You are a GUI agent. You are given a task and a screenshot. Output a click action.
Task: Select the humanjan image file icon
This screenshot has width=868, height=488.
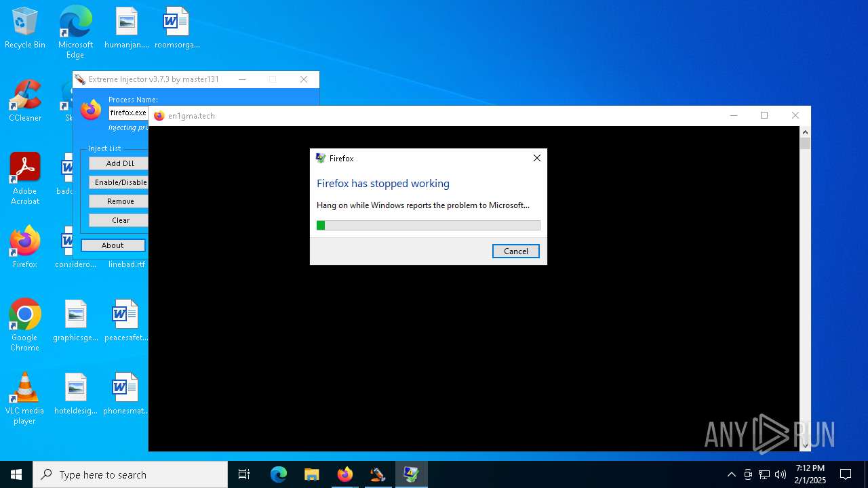[126, 28]
